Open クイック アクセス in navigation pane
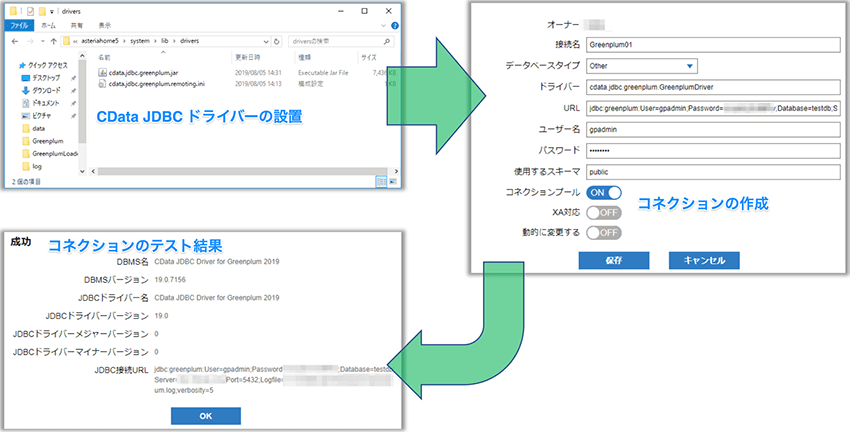Screen dimensions: 850x432 (47, 65)
